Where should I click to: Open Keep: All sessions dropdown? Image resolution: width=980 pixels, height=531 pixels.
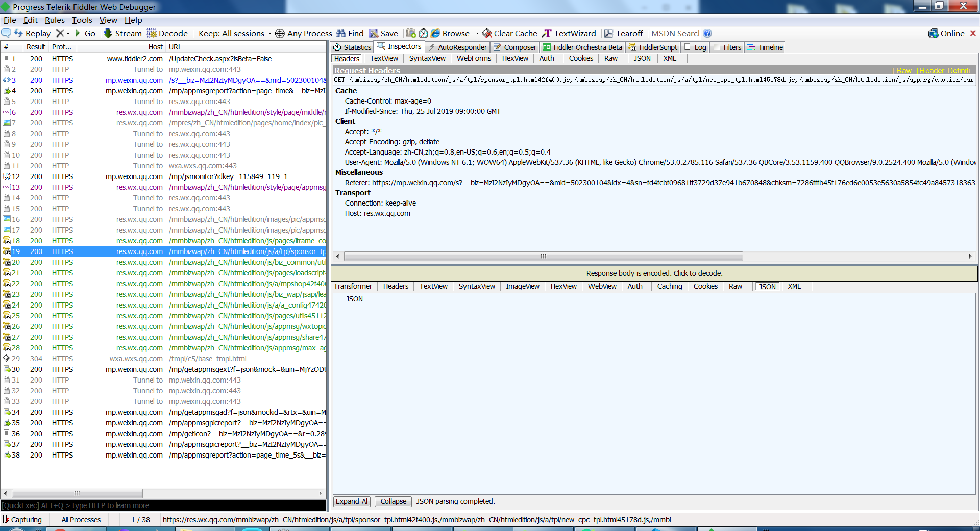pos(235,33)
